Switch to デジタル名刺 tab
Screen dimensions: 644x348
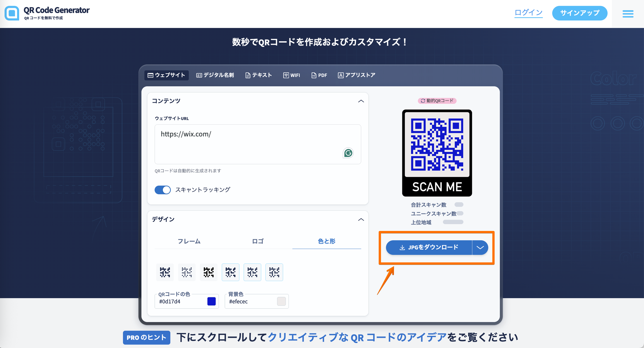(x=215, y=75)
